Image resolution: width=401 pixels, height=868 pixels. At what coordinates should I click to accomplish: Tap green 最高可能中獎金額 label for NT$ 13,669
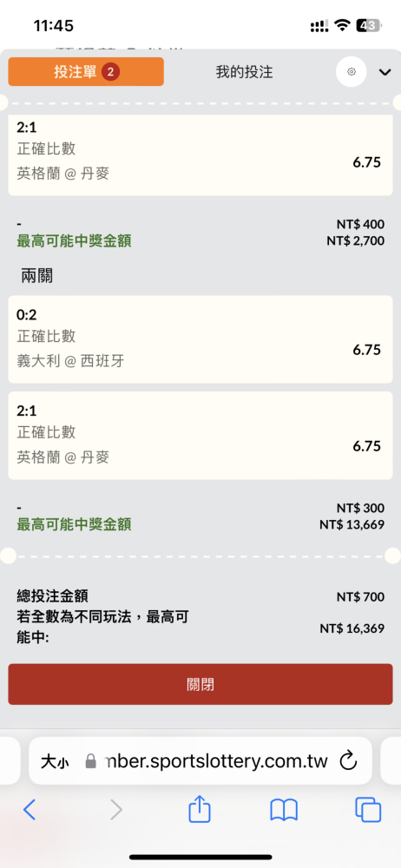tap(75, 524)
